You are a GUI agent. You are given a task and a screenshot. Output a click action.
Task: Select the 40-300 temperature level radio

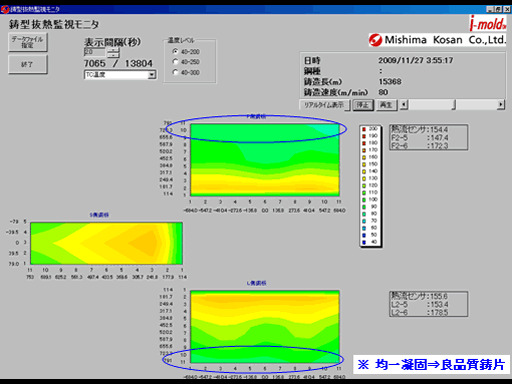pyautogui.click(x=175, y=72)
